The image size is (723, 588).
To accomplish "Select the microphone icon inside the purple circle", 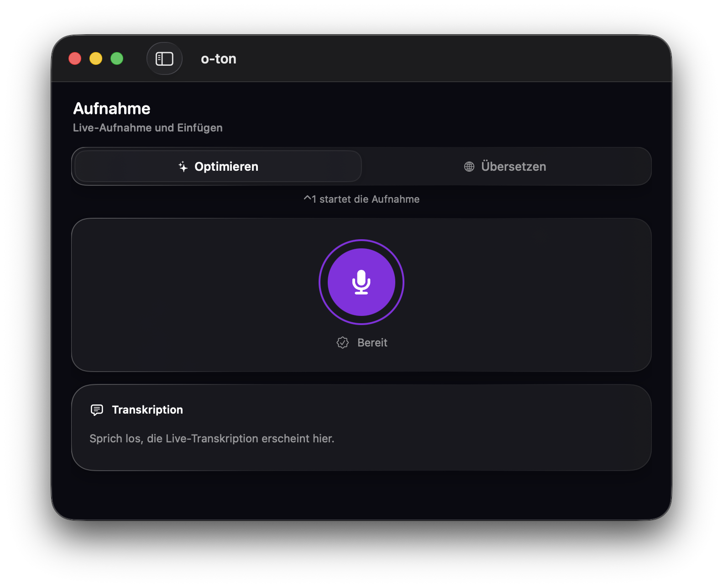I will (361, 282).
